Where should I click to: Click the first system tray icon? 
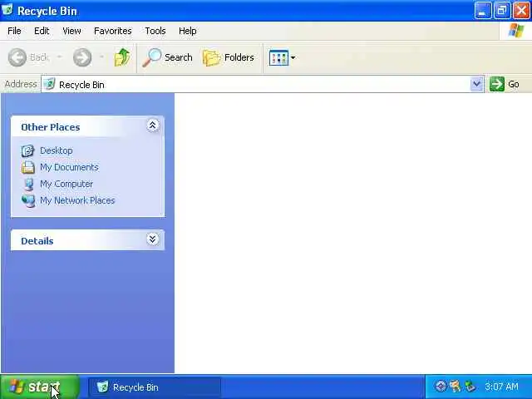point(441,386)
